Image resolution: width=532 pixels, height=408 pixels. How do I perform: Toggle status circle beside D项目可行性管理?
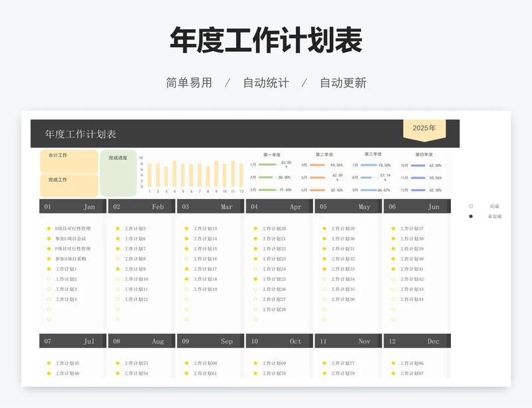click(49, 229)
